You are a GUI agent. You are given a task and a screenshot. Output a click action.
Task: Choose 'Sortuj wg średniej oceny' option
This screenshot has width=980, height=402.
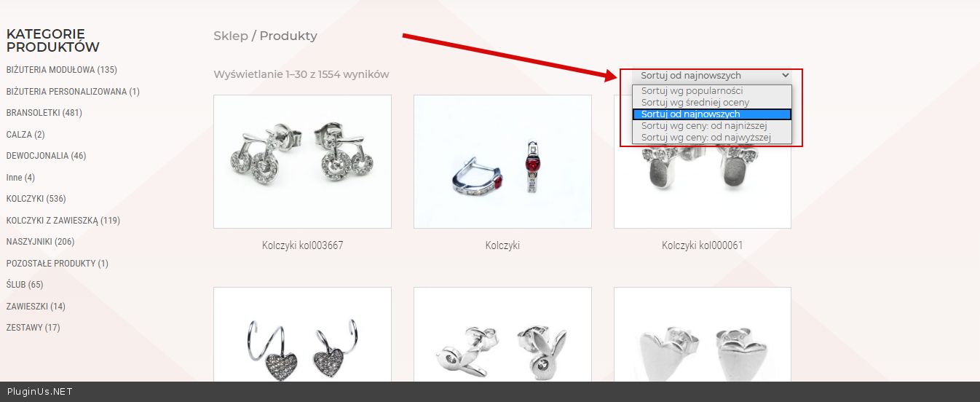711,103
